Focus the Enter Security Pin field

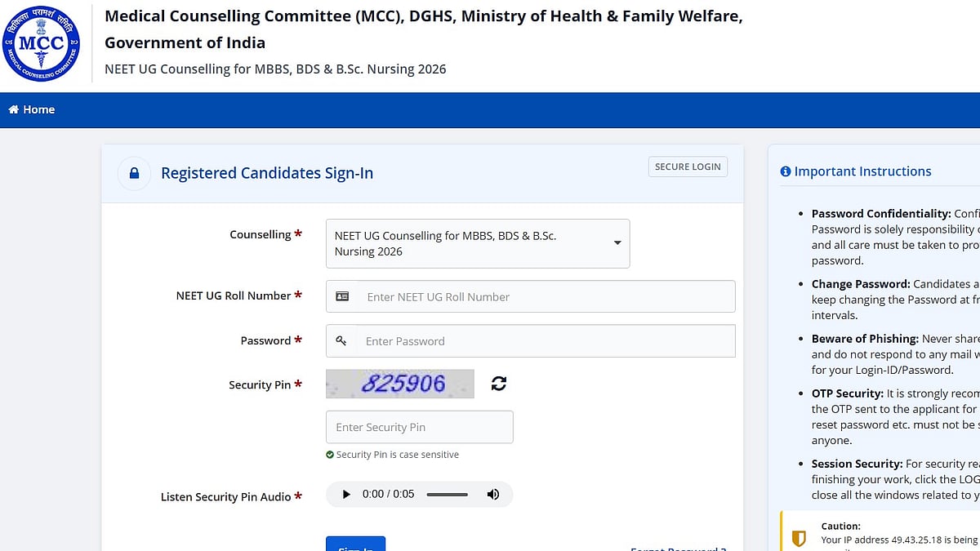coord(420,427)
